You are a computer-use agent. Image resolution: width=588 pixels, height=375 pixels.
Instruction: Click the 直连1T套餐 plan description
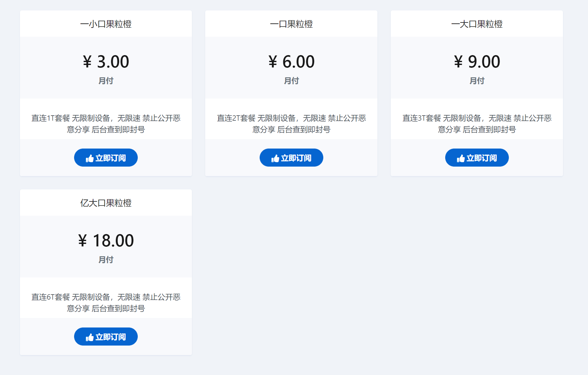(x=106, y=124)
